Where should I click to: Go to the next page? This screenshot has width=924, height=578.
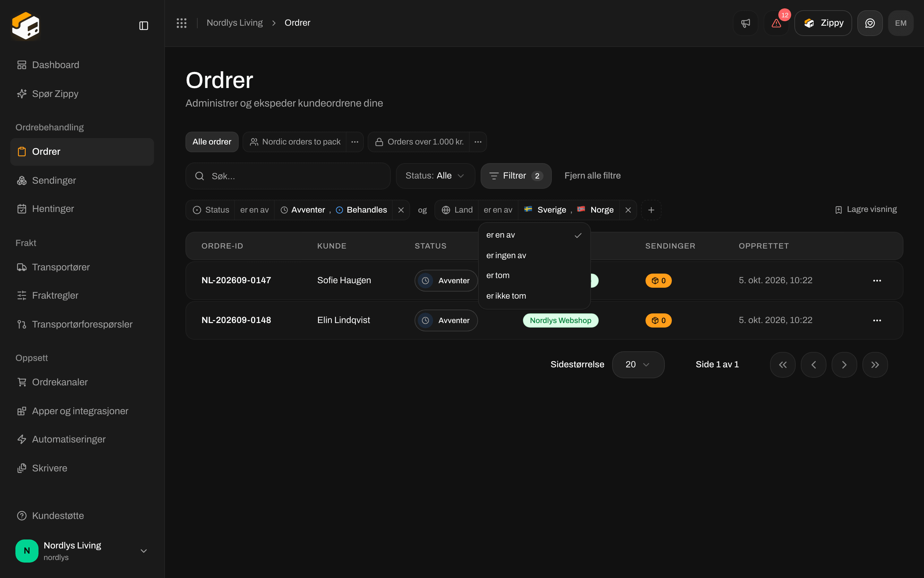844,365
